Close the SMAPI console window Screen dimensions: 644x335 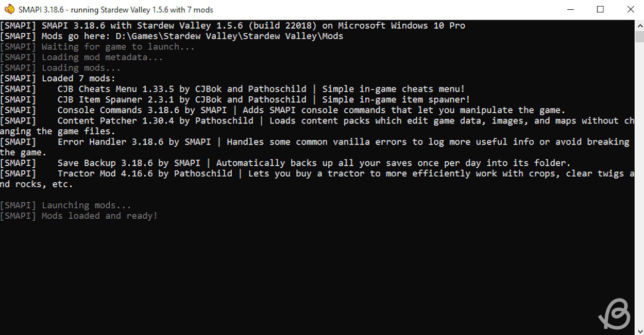(630, 10)
